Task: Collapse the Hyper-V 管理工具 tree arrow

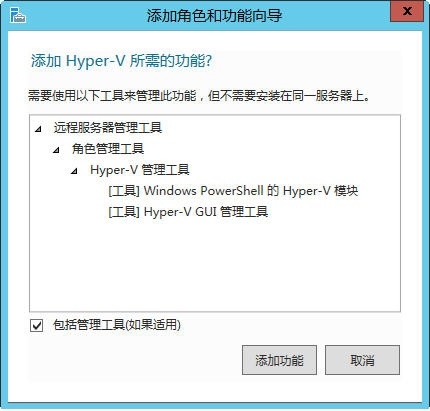Action: pyautogui.click(x=74, y=171)
